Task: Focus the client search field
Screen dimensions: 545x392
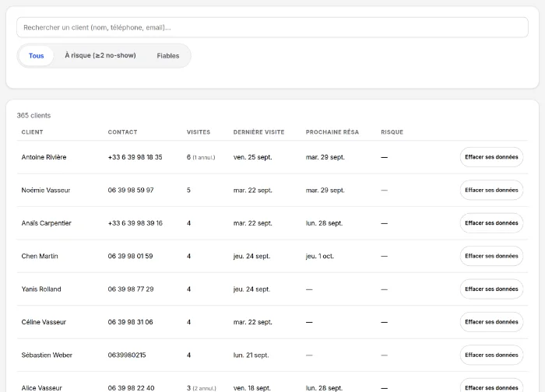Action: pos(272,27)
